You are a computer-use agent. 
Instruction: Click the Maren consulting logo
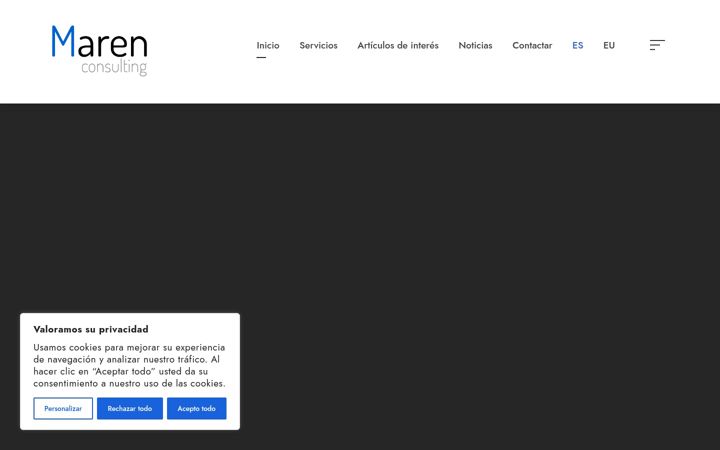pos(99,51)
